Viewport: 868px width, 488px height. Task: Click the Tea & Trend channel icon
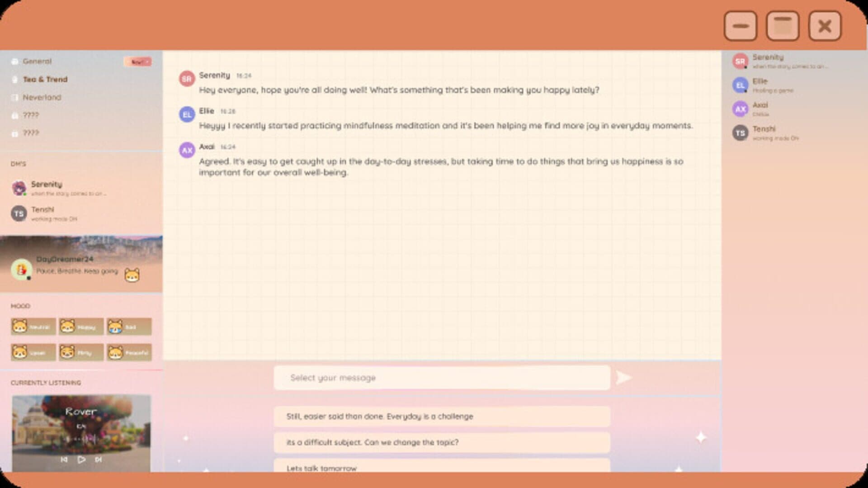(x=14, y=79)
